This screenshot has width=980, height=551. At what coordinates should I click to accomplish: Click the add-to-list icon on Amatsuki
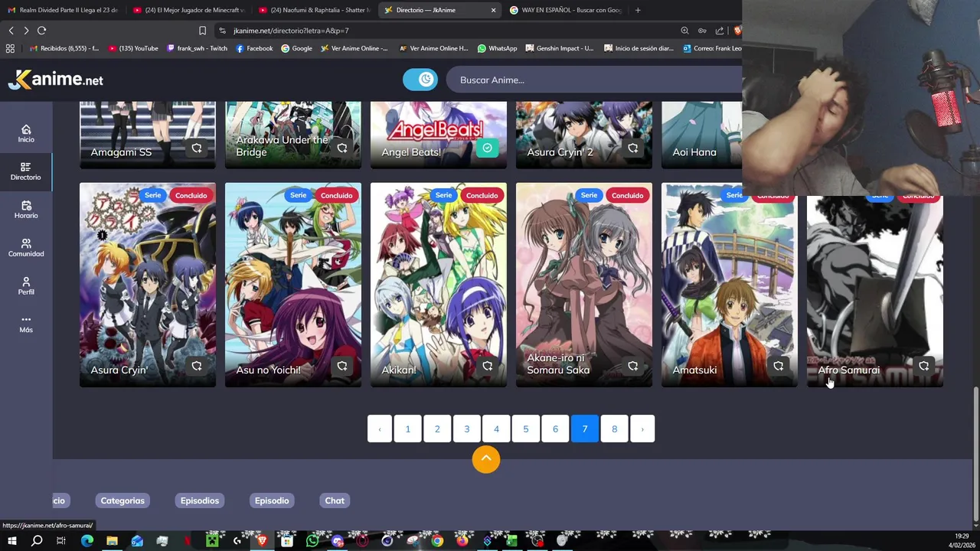[x=779, y=367]
